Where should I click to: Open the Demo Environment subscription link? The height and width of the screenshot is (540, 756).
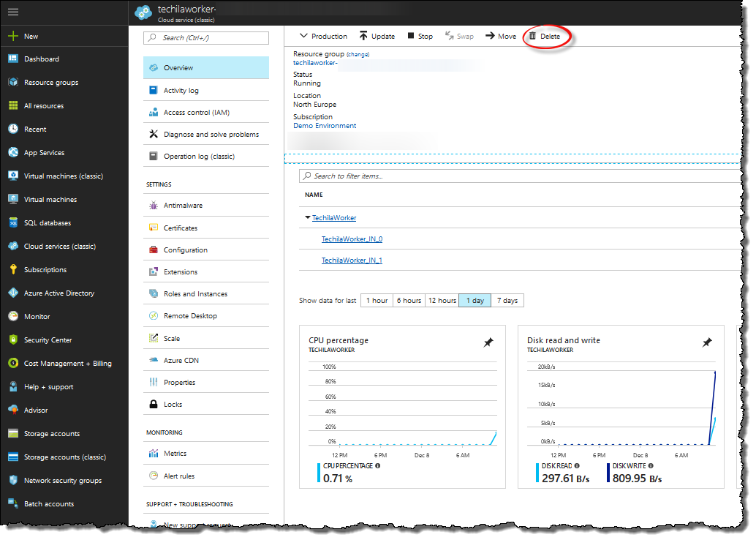coord(325,125)
